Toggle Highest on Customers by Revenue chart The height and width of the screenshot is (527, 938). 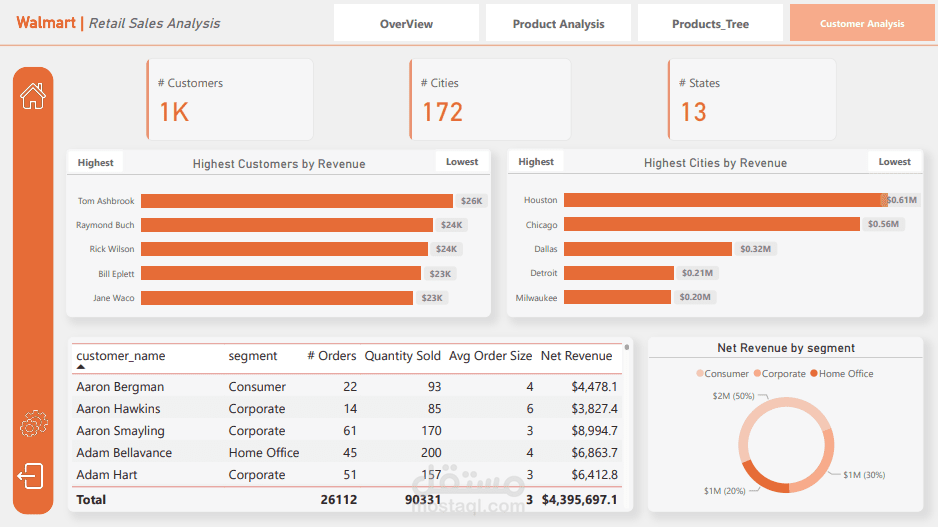point(96,162)
